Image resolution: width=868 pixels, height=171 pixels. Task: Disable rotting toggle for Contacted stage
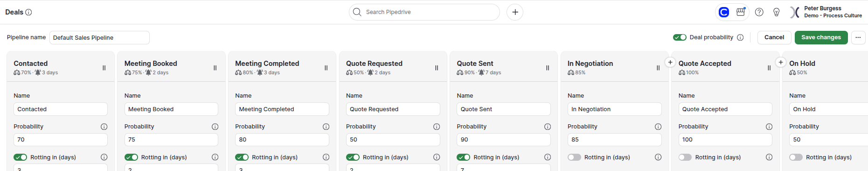[x=20, y=157]
